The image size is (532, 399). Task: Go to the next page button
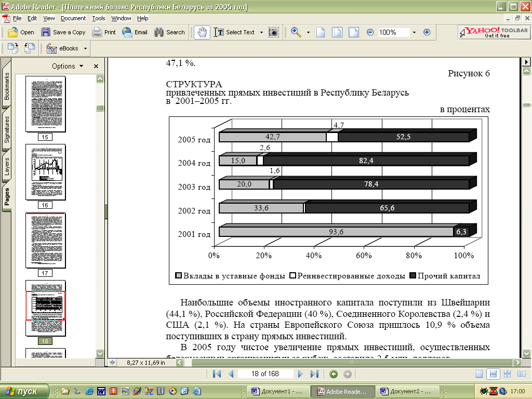(x=300, y=374)
